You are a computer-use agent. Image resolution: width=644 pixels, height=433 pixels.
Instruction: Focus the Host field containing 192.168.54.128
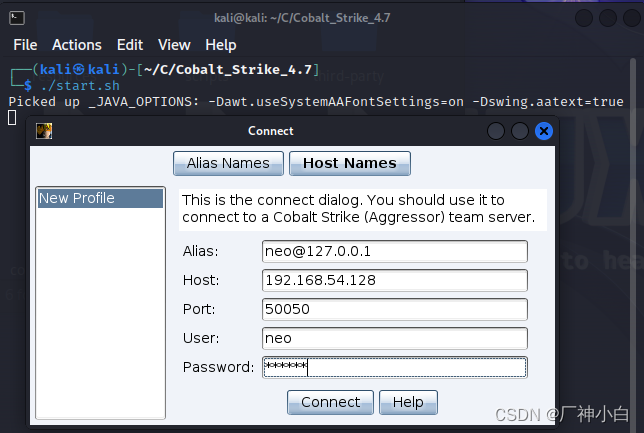pyautogui.click(x=395, y=280)
